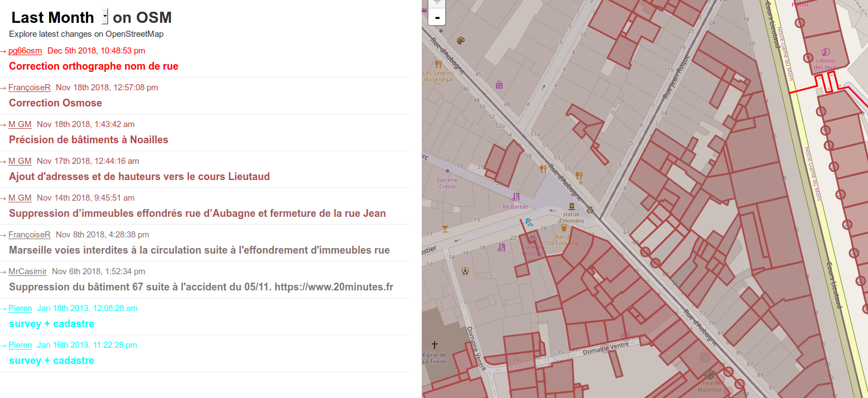Select the bicycle icon at Collectif Vélos en Ville
Image resolution: width=868 pixels, height=398 pixels.
[532, 239]
